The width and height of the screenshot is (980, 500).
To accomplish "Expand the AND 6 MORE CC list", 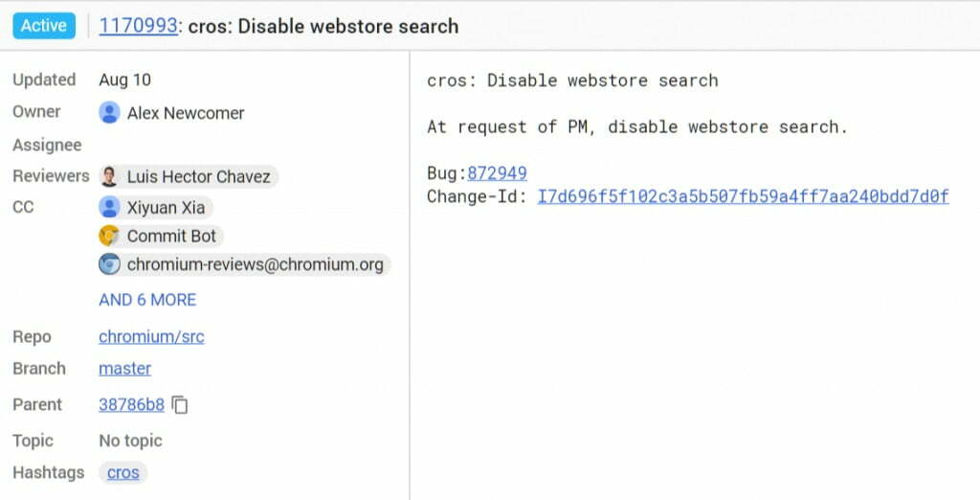I will pyautogui.click(x=147, y=300).
